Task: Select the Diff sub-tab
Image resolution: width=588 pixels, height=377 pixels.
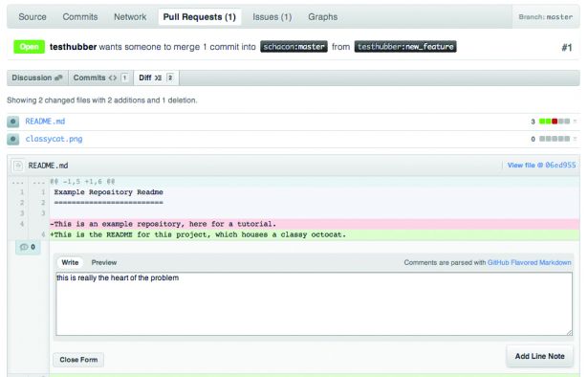Action: [x=156, y=78]
